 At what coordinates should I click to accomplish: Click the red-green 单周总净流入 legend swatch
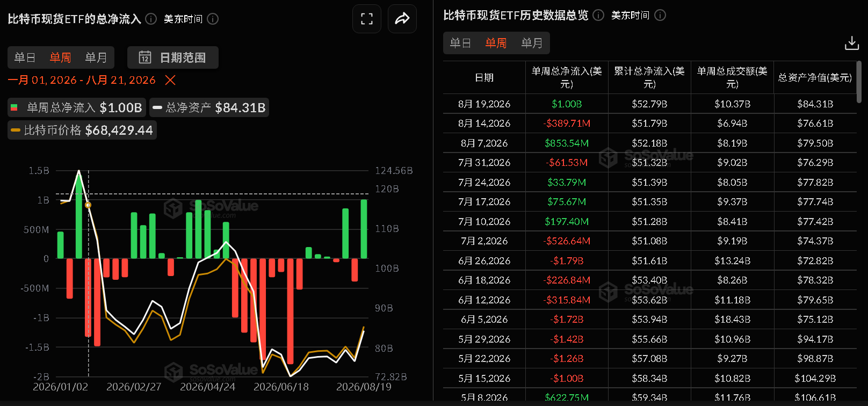pos(14,107)
